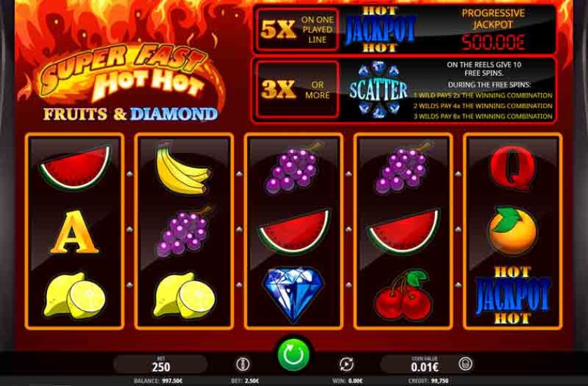This screenshot has width=588, height=386.
Task: Select the golden A symbol
Action: pos(74,232)
